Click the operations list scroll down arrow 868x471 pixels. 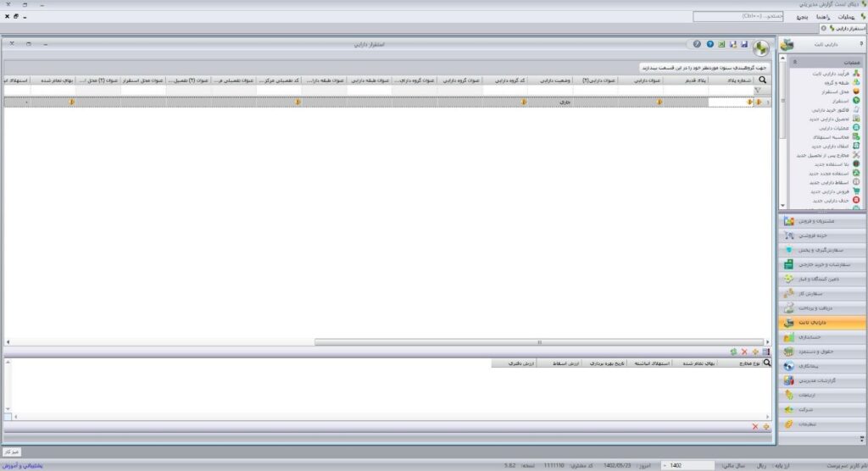click(x=782, y=205)
